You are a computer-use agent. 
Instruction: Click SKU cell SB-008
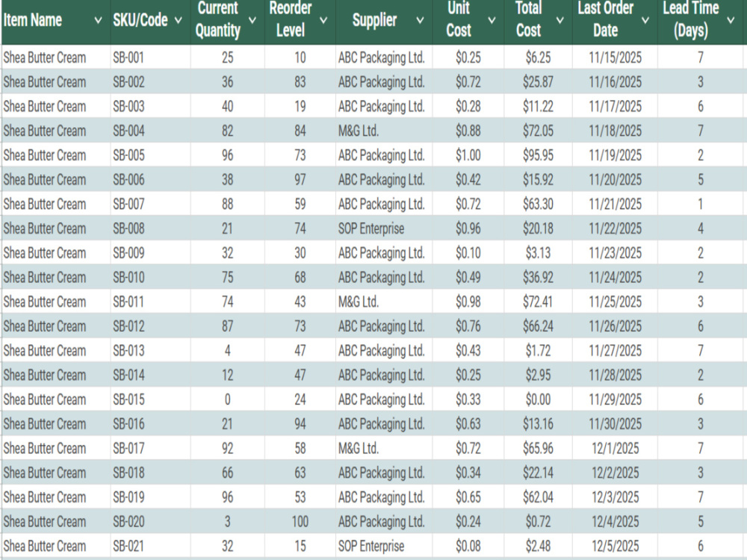coord(151,228)
